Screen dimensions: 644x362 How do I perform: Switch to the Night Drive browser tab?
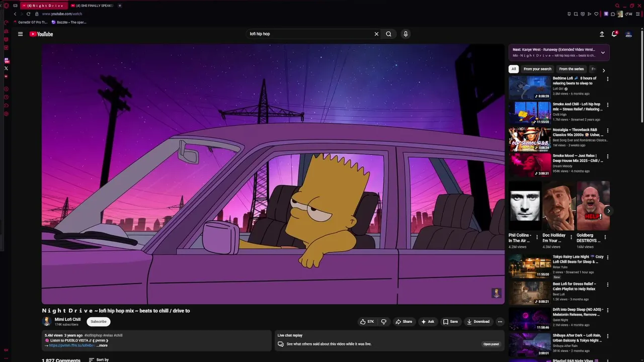[44, 6]
